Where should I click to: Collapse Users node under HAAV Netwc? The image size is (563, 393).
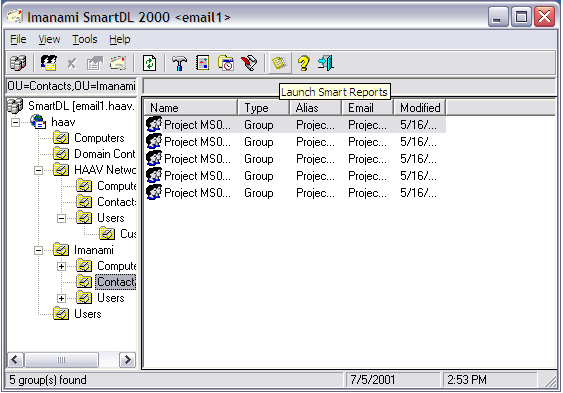61,218
